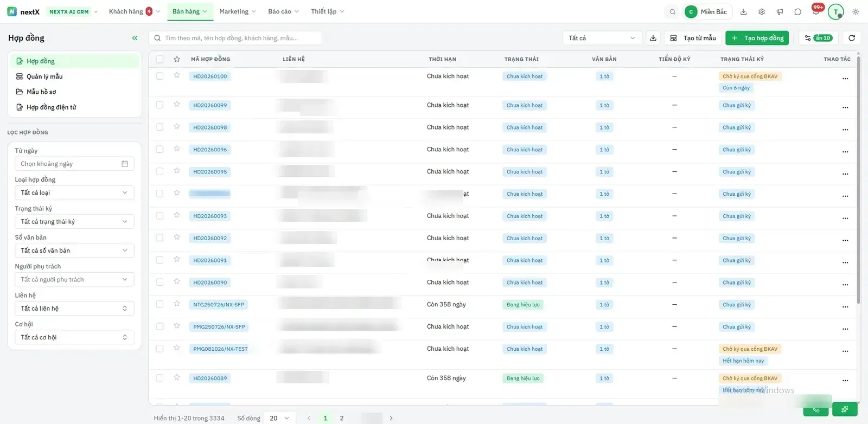
Task: Select all contracts with header checkbox
Action: pos(159,59)
